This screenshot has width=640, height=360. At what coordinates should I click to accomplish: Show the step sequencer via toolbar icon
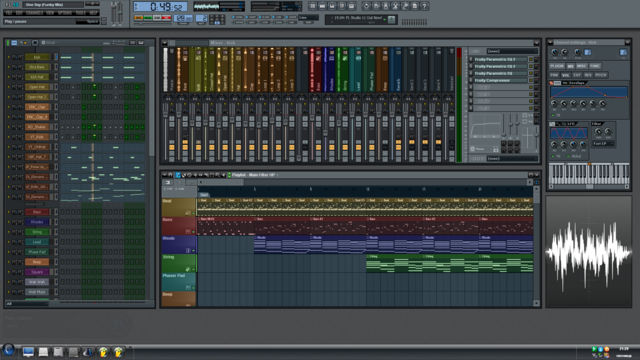click(322, 6)
